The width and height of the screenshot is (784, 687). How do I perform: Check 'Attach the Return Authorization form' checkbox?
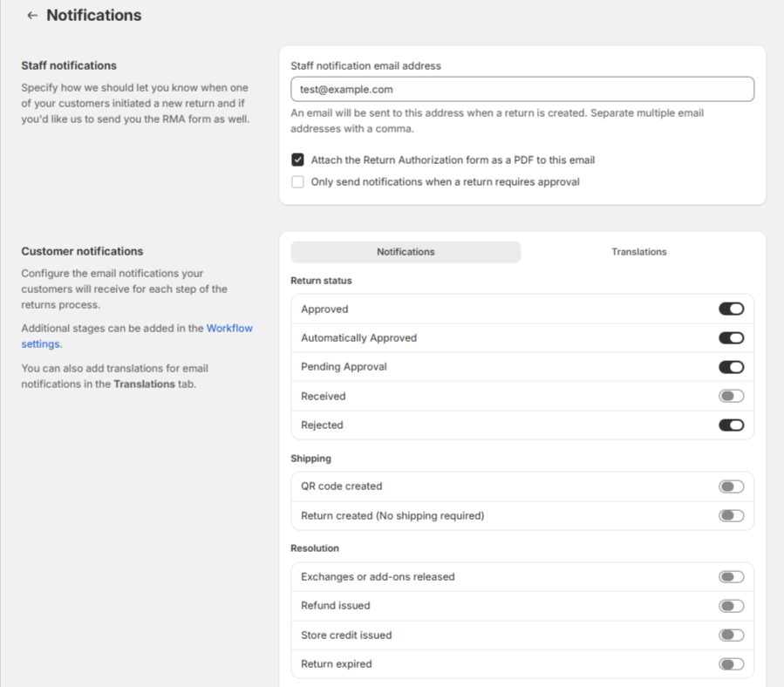tap(298, 160)
